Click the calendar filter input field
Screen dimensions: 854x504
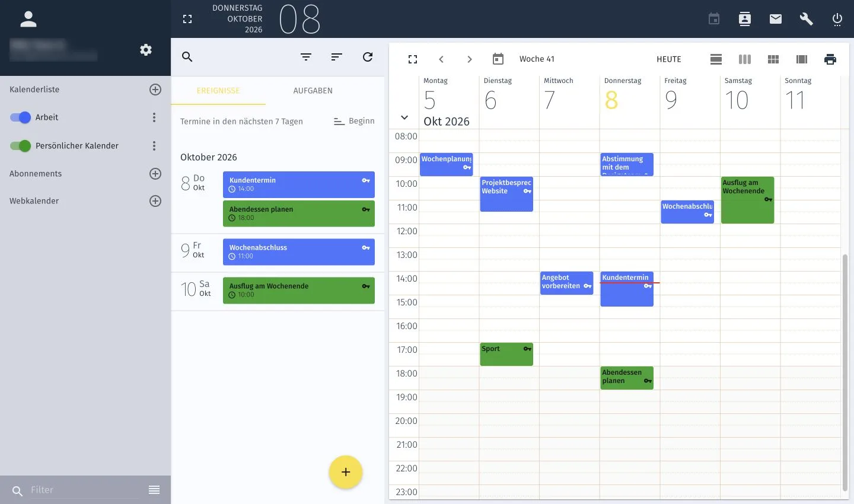point(84,490)
